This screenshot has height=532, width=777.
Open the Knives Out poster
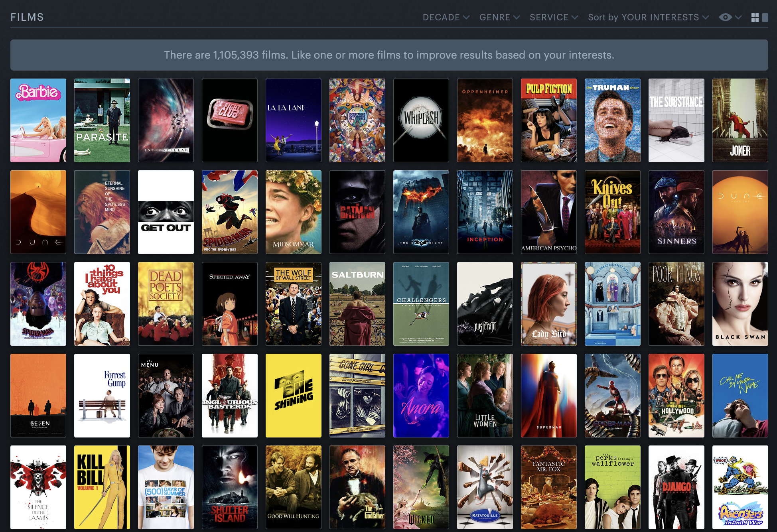coord(613,212)
